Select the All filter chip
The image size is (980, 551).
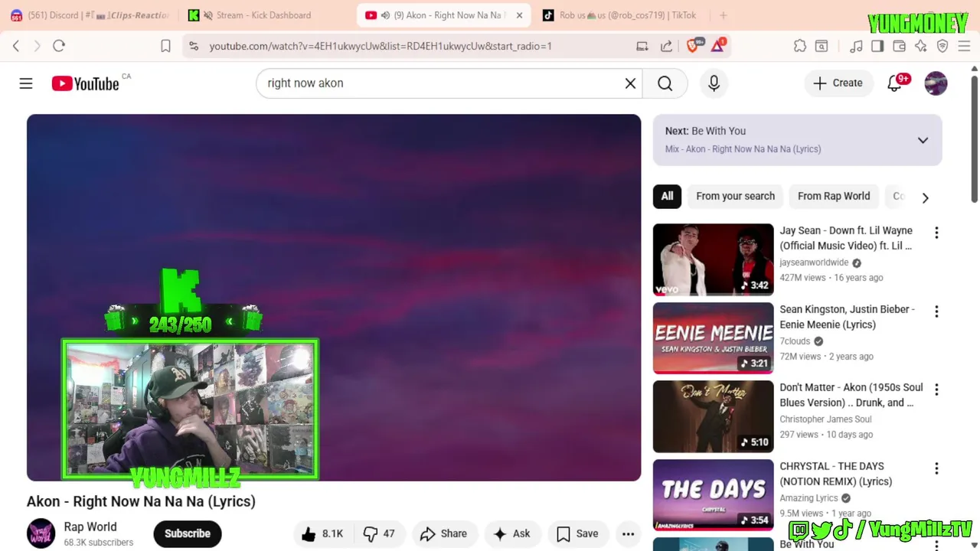(667, 196)
